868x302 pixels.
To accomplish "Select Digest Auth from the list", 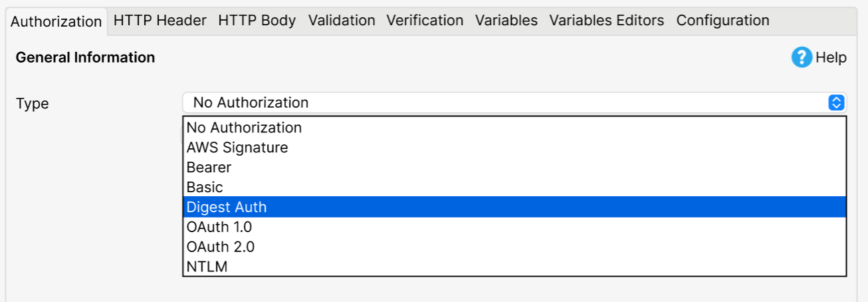I will pyautogui.click(x=514, y=207).
